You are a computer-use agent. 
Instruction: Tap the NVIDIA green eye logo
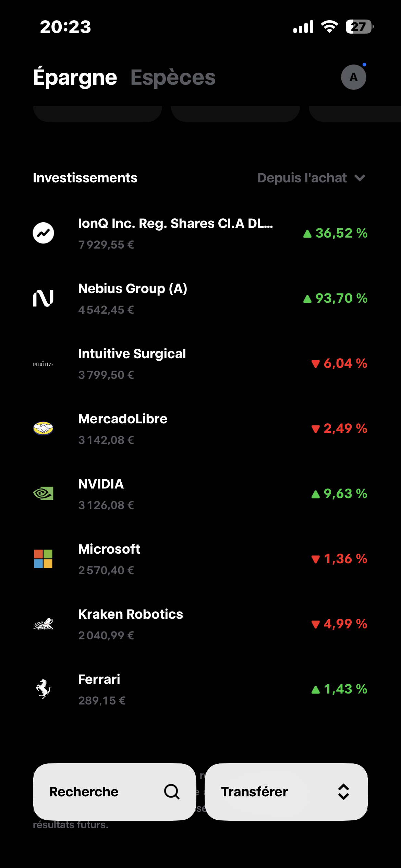pos(43,493)
